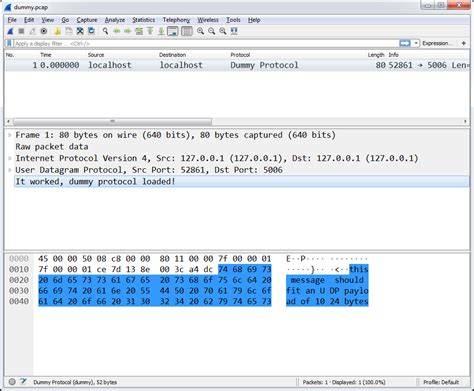Screen dimensions: 474x391
Task: Click 'Profile: Default' in status bar
Action: pos(441,382)
